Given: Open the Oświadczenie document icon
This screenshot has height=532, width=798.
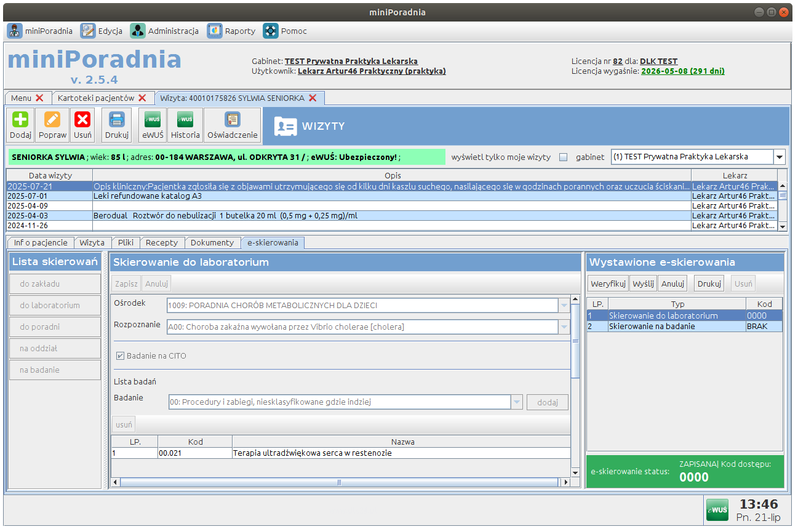Looking at the screenshot, I should (x=232, y=120).
